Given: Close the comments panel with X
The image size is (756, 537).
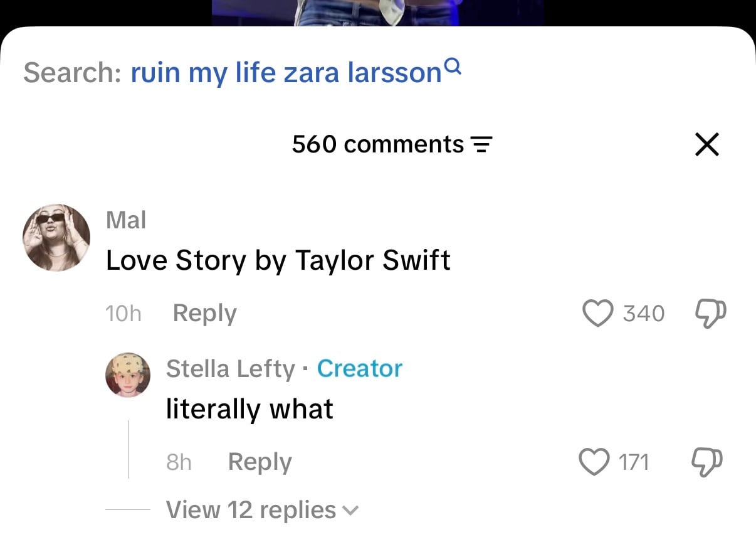Looking at the screenshot, I should coord(707,145).
